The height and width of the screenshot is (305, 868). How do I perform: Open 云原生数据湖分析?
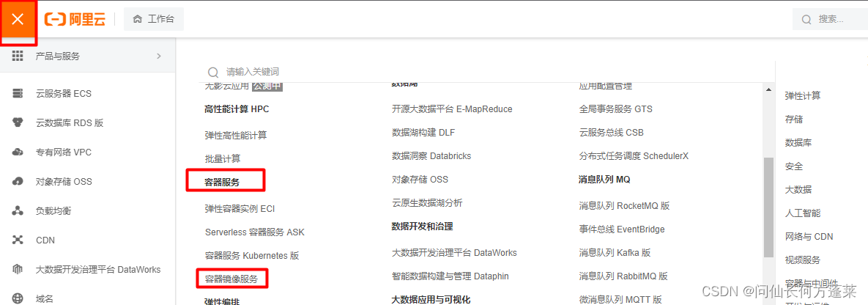tap(427, 203)
